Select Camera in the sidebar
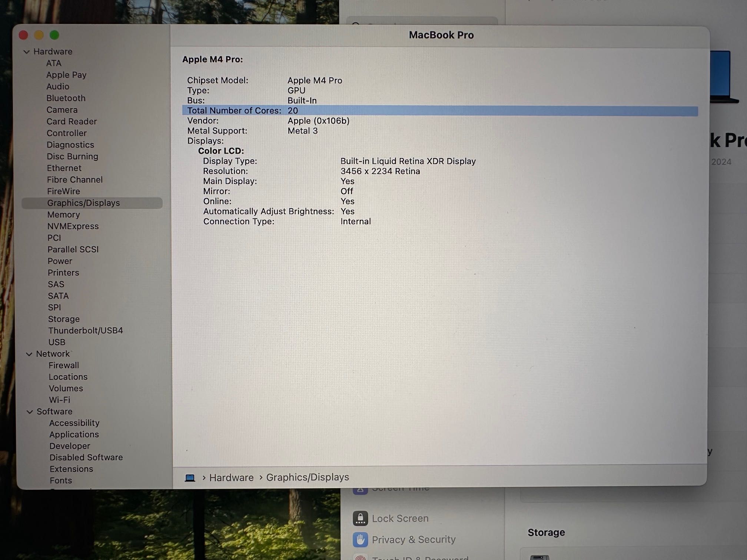This screenshot has height=560, width=747. pyautogui.click(x=62, y=110)
